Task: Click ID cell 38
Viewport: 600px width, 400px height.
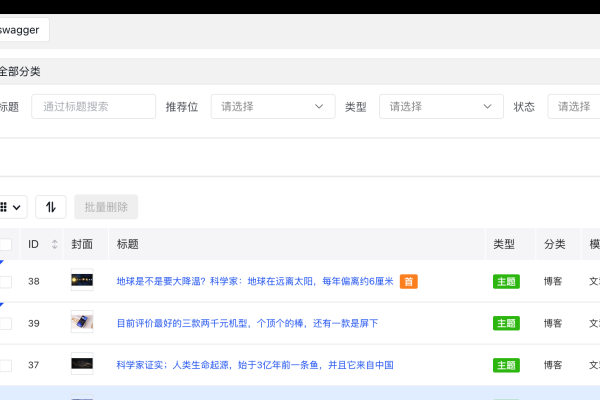Action: 34,281
